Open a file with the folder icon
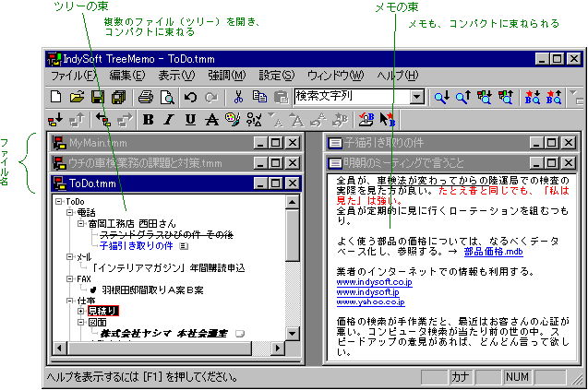 tap(77, 97)
